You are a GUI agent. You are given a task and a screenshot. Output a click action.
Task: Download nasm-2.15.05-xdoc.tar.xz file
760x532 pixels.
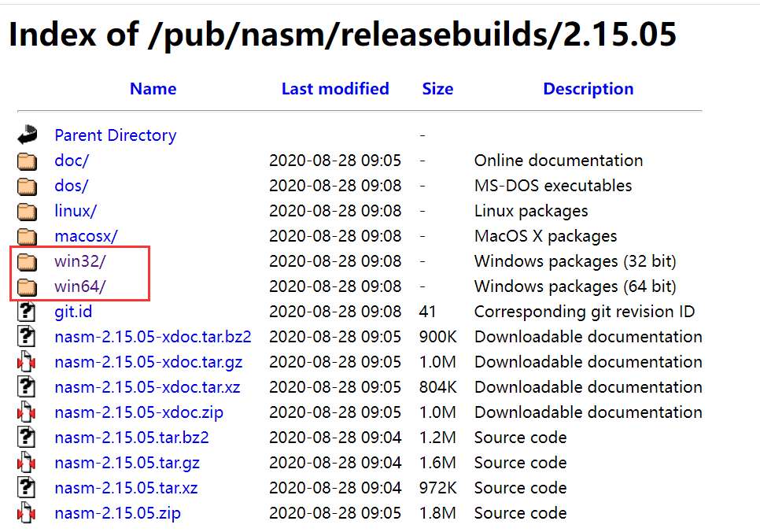[147, 387]
